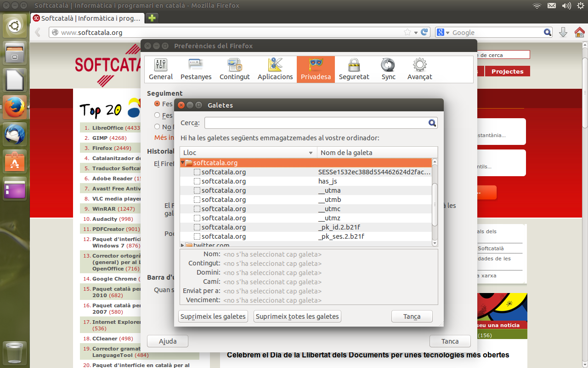
Task: Open the Contingut preferences pane
Action: point(235,69)
